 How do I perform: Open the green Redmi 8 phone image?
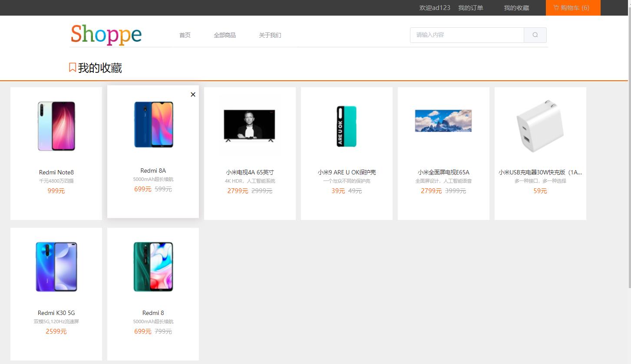153,267
